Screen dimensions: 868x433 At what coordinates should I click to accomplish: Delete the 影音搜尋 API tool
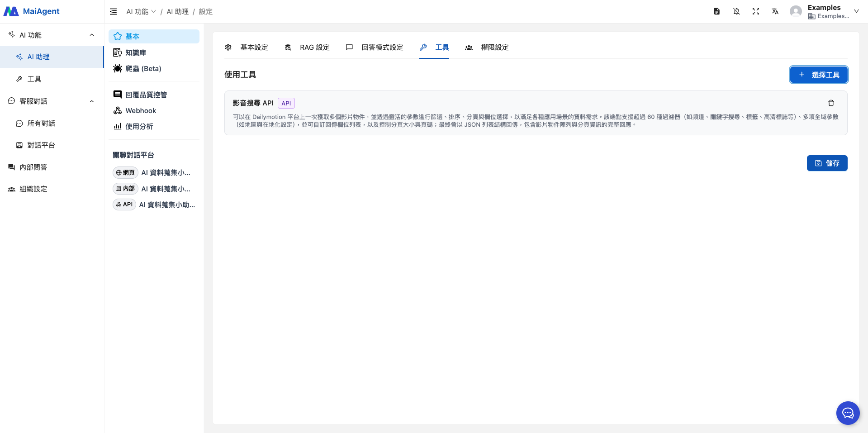(831, 103)
